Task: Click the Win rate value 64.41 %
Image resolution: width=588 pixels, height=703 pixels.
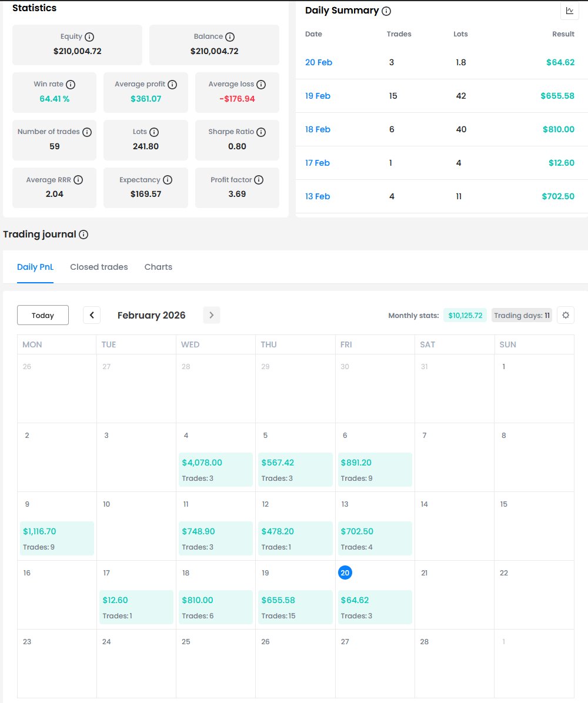Action: click(54, 99)
